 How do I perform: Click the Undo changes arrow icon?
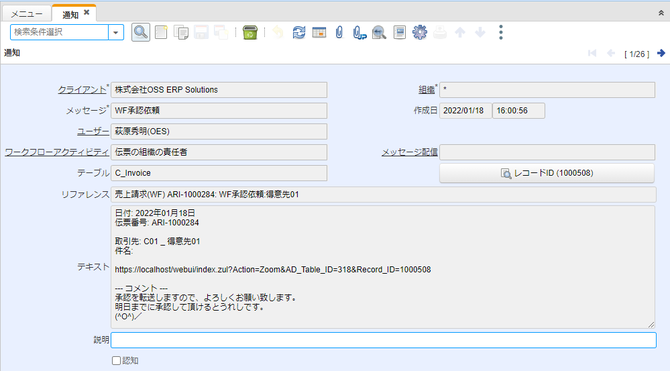(x=278, y=32)
